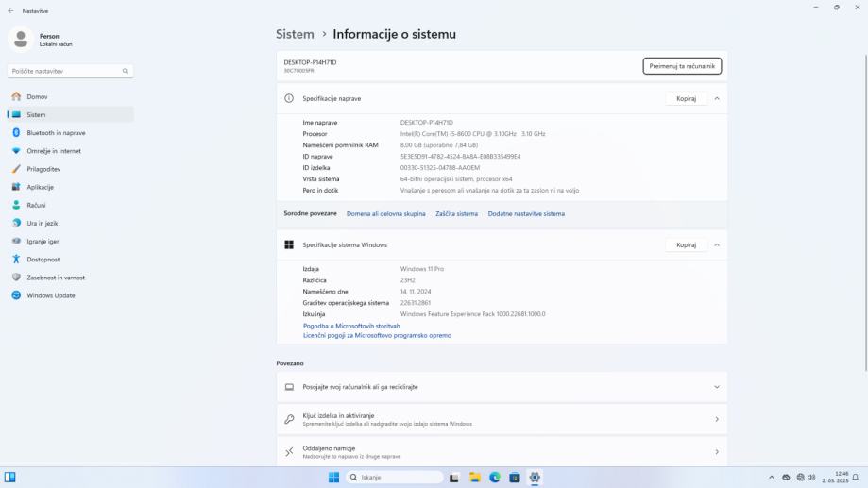Click the Zasebnost in varnost shield icon

click(x=16, y=278)
